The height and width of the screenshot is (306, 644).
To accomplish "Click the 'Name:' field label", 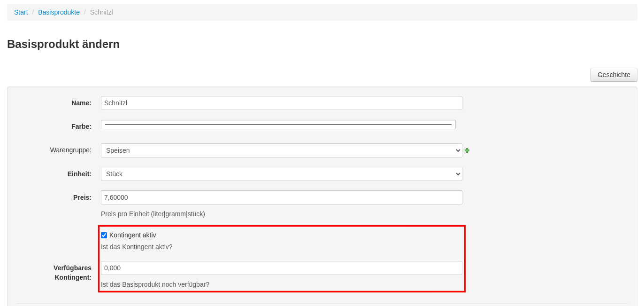I will (x=81, y=103).
